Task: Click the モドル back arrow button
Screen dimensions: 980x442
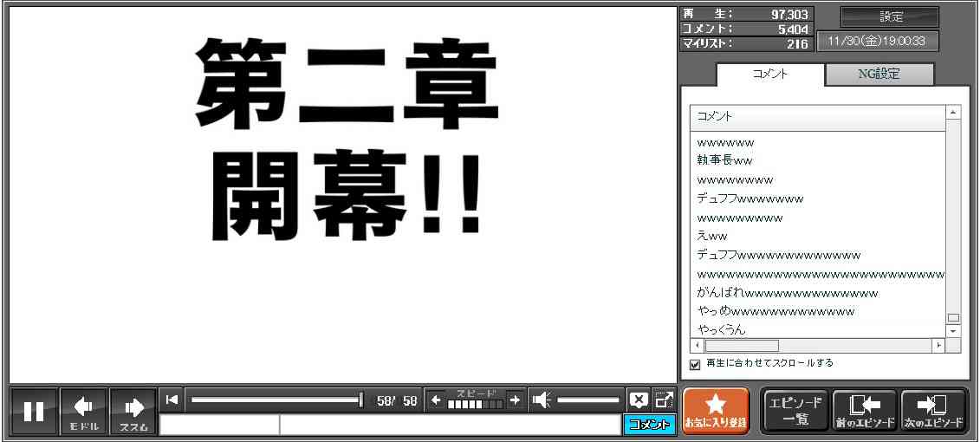Action: point(84,412)
